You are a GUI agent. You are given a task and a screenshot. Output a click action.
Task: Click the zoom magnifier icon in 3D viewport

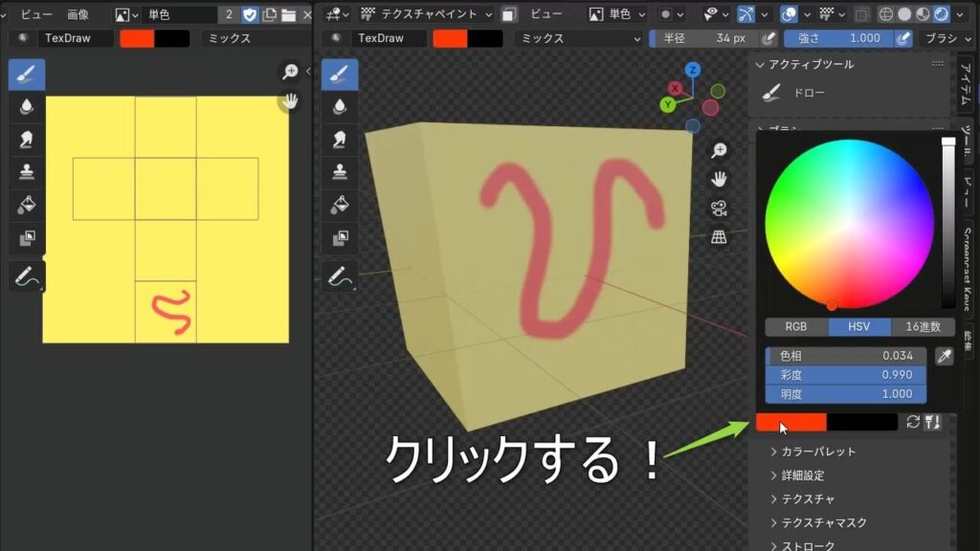719,150
